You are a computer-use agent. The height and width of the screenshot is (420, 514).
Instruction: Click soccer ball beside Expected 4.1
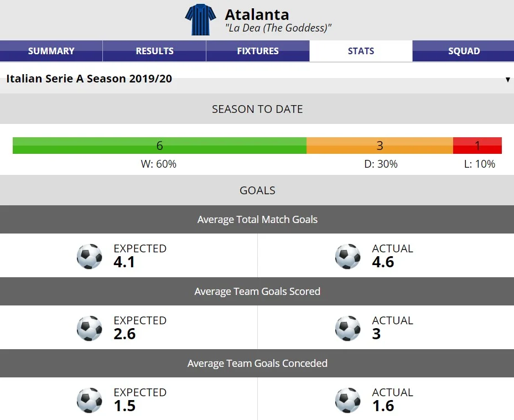pos(89,256)
